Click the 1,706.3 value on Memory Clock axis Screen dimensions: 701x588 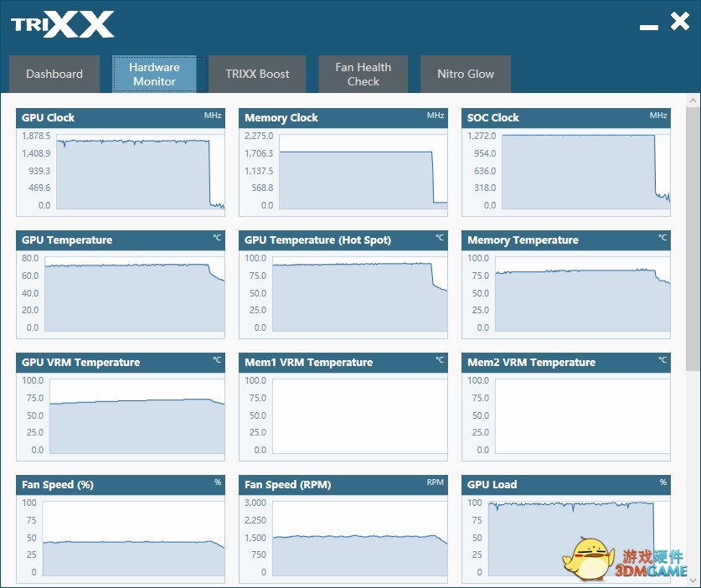point(259,153)
